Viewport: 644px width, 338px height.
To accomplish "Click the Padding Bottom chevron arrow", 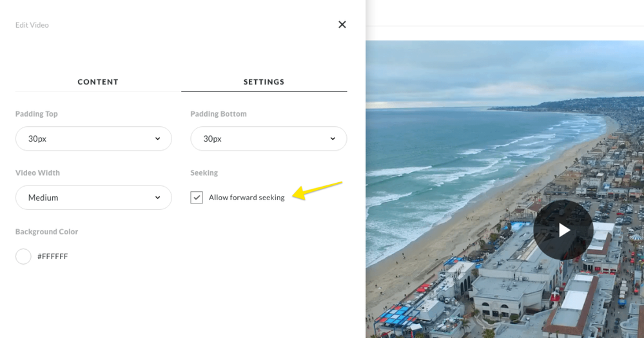I will point(333,139).
